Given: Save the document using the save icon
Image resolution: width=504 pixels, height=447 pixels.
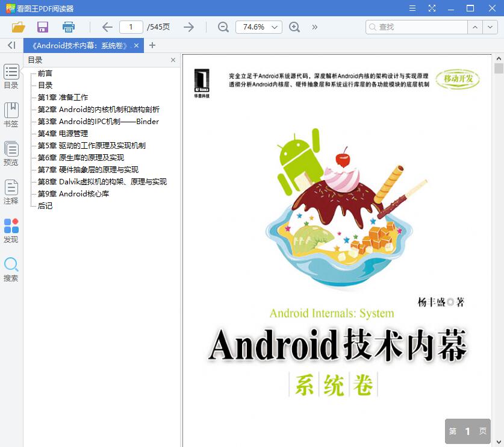Looking at the screenshot, I should [x=42, y=27].
